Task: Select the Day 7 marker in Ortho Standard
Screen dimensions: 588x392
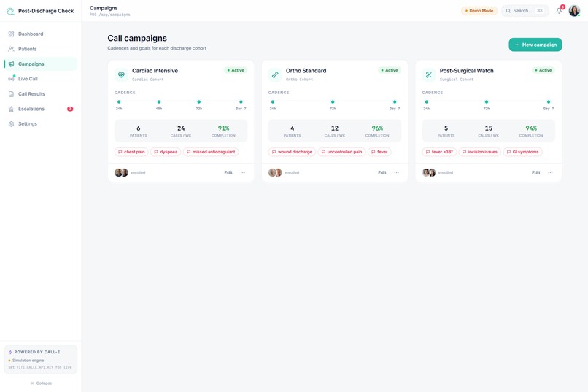Action: (x=395, y=102)
